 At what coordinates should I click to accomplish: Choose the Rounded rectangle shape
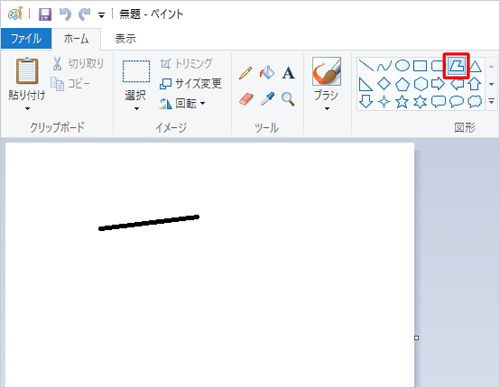pyautogui.click(x=437, y=66)
